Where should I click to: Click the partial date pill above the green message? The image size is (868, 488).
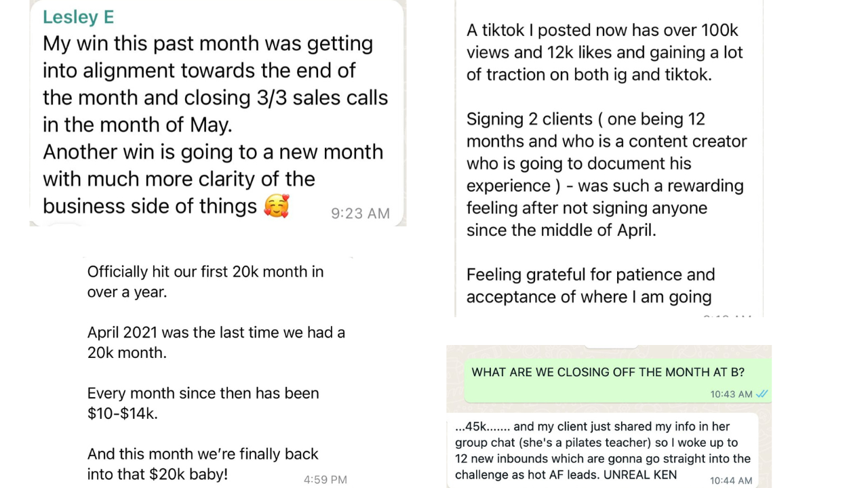[x=610, y=346]
